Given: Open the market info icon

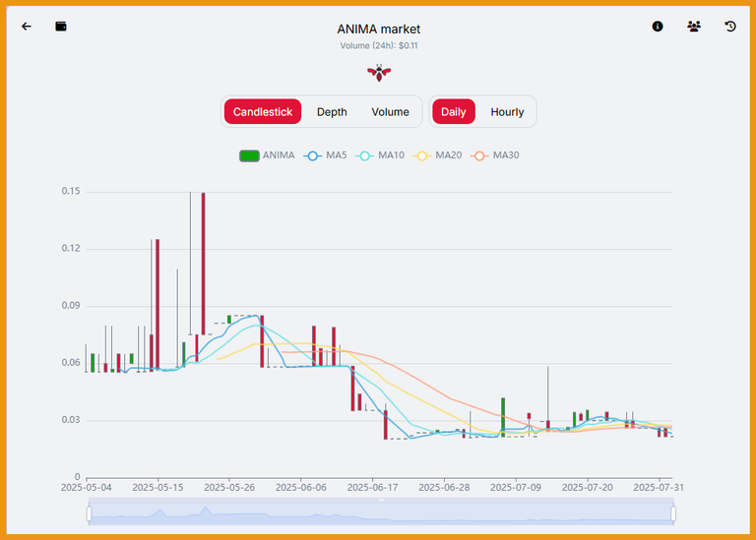Looking at the screenshot, I should pos(658,27).
